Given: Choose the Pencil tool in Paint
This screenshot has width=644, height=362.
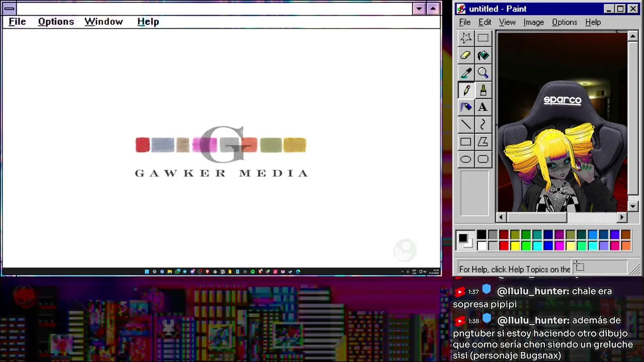Looking at the screenshot, I should (x=466, y=90).
